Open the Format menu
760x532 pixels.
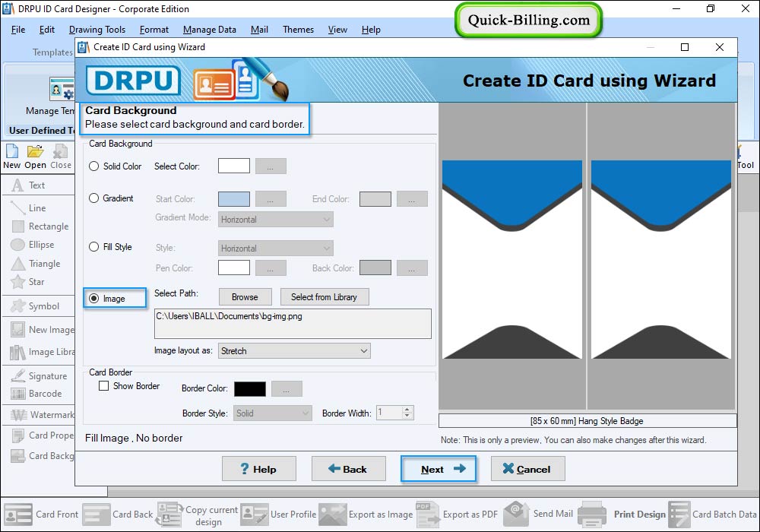(x=154, y=30)
